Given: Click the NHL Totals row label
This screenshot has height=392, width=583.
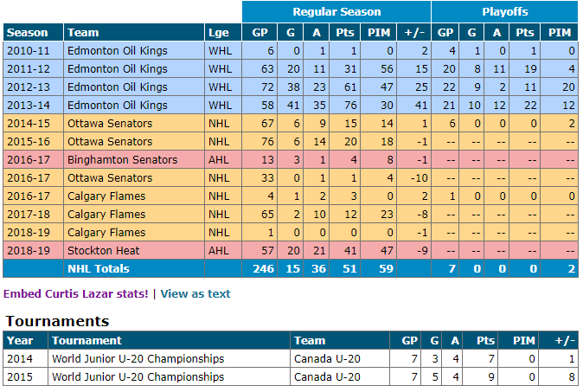Looking at the screenshot, I should click(98, 268).
